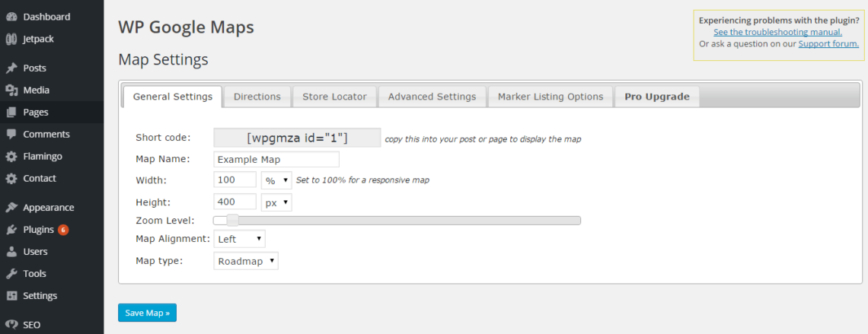
Task: Open Jetpack via its sidebar icon
Action: (x=11, y=39)
